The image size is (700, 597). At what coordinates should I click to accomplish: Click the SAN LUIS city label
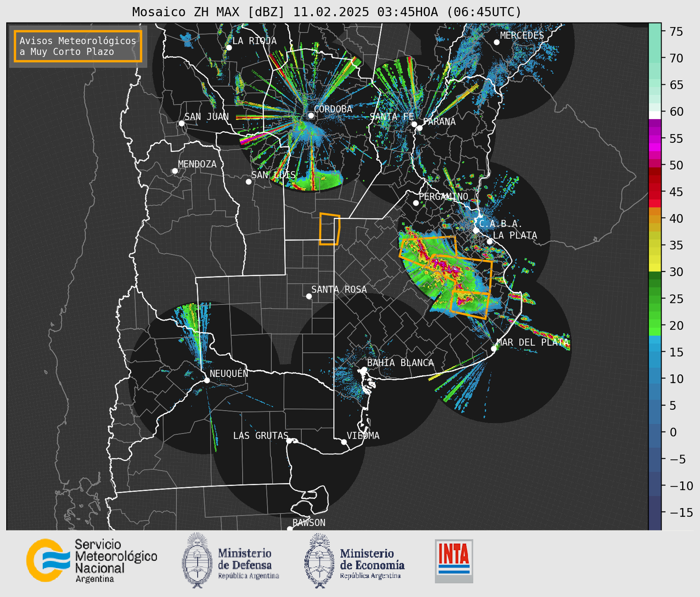pos(273,175)
